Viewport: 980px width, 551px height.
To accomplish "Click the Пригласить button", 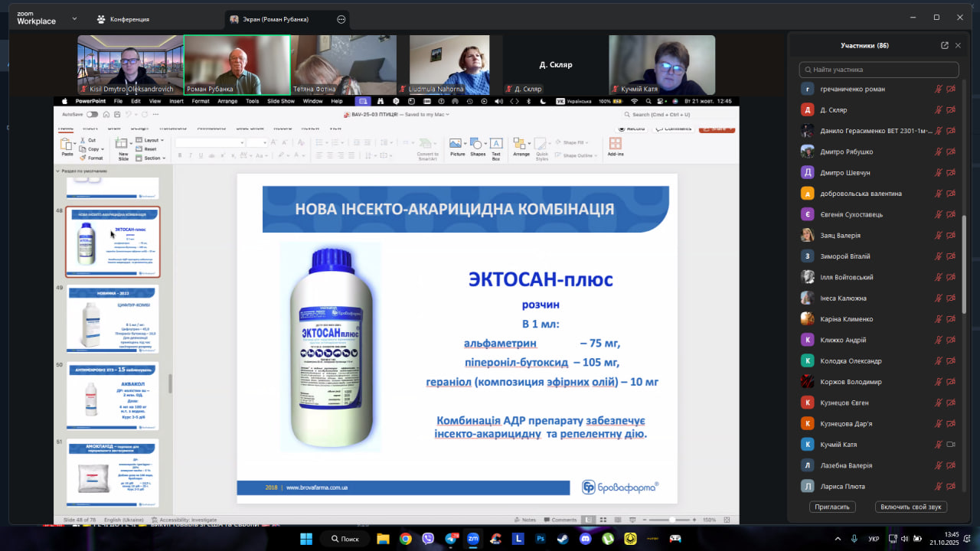I will [x=832, y=507].
